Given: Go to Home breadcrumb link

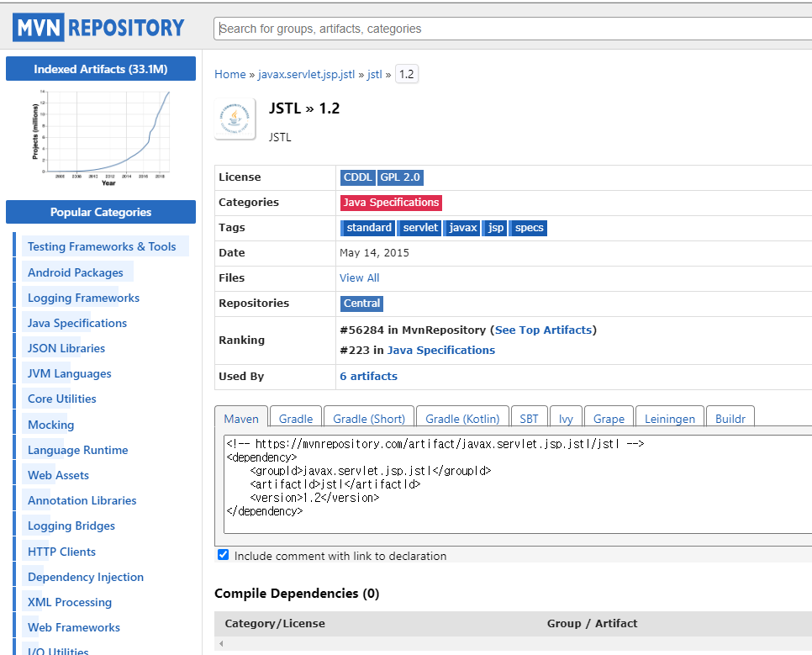Looking at the screenshot, I should click(230, 74).
